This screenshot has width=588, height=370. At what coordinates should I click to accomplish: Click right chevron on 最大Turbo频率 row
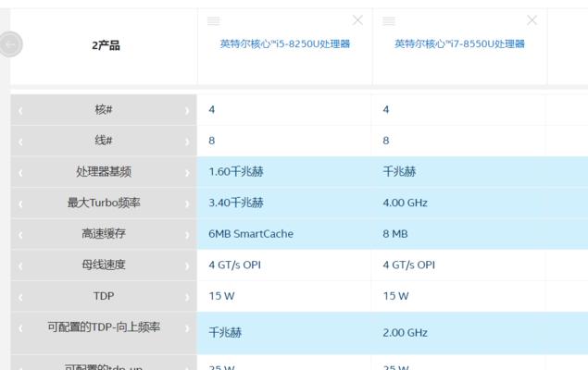pyautogui.click(x=187, y=203)
